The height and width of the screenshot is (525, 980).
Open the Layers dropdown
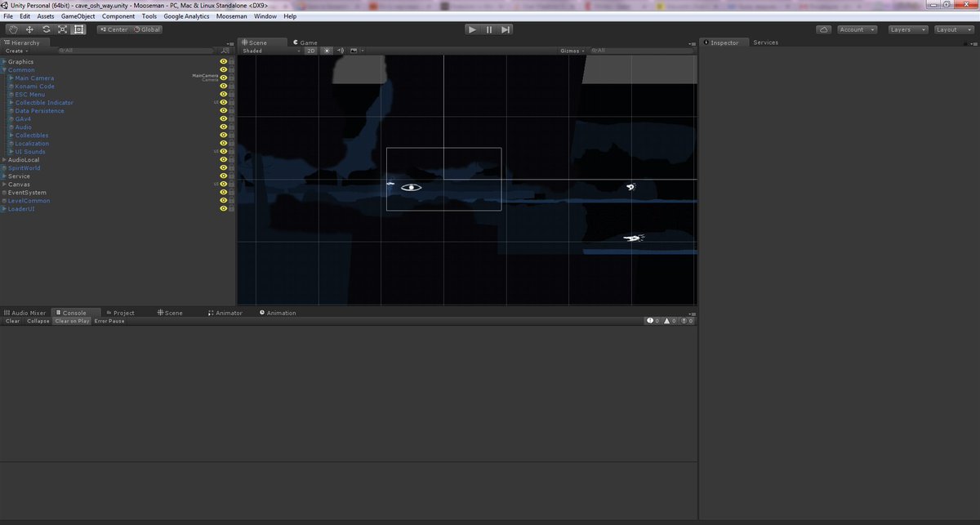click(x=906, y=29)
